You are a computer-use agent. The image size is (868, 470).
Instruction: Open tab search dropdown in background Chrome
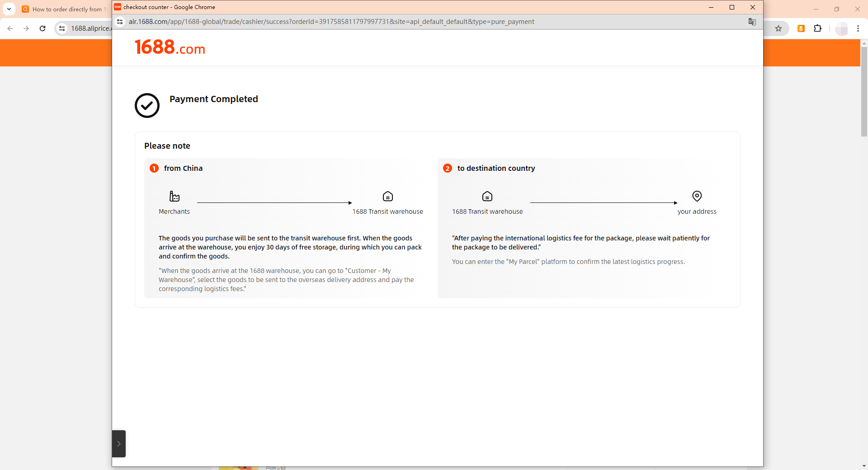(x=9, y=9)
